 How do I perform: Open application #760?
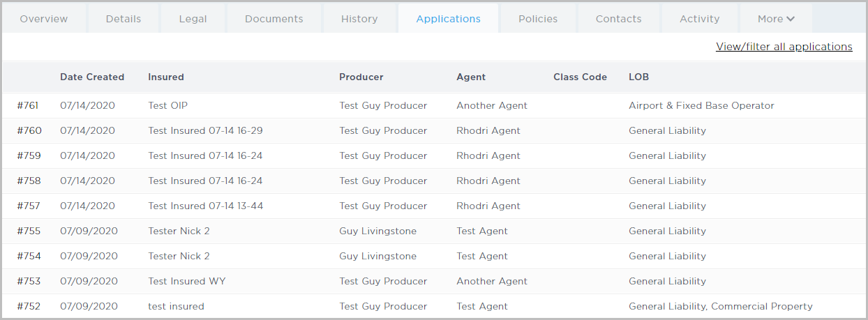click(29, 131)
